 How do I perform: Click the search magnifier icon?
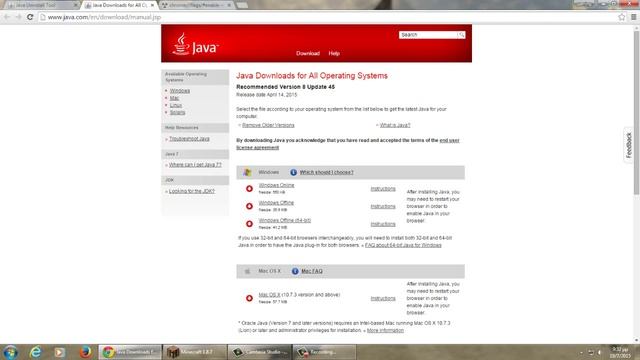pyautogui.click(x=461, y=35)
